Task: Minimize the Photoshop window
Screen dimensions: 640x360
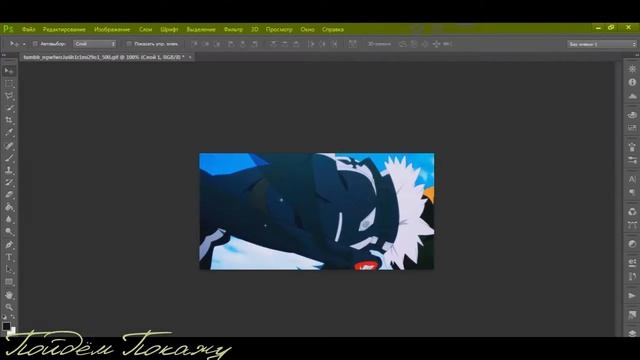Action: point(598,28)
